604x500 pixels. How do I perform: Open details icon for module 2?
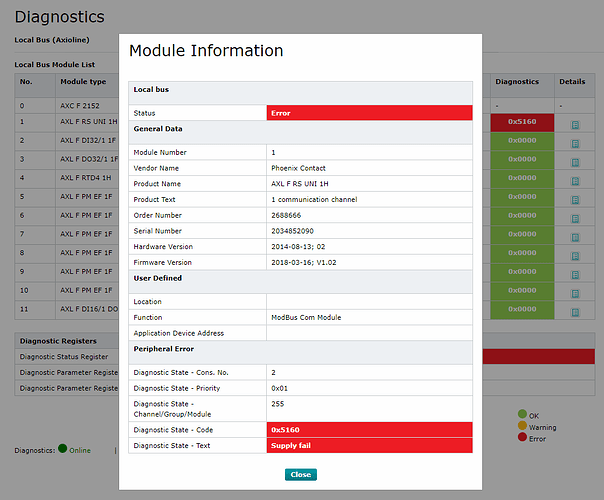[x=574, y=143]
